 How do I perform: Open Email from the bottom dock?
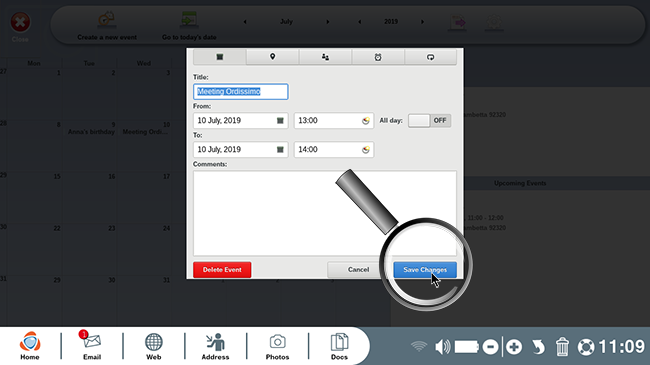pyautogui.click(x=92, y=346)
